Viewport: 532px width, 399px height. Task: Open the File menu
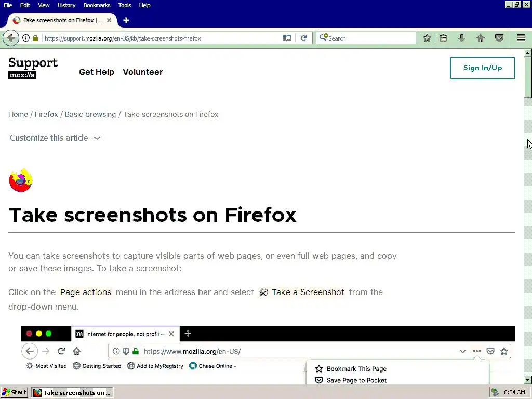point(8,5)
